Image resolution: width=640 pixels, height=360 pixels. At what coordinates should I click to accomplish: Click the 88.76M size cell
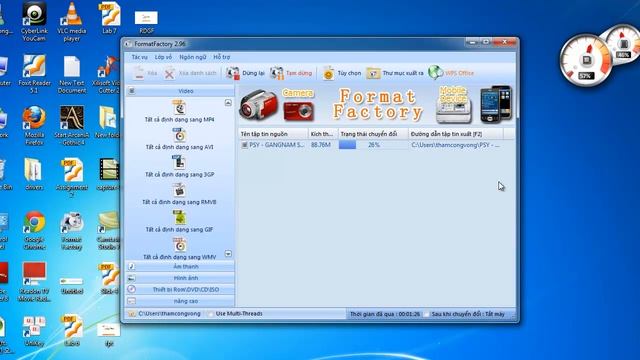pos(321,145)
